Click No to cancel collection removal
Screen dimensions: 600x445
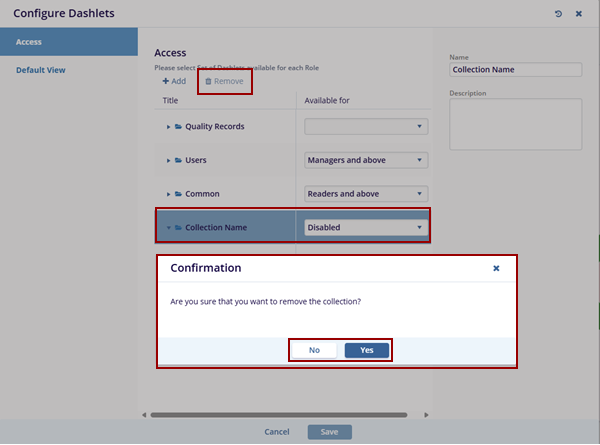314,350
